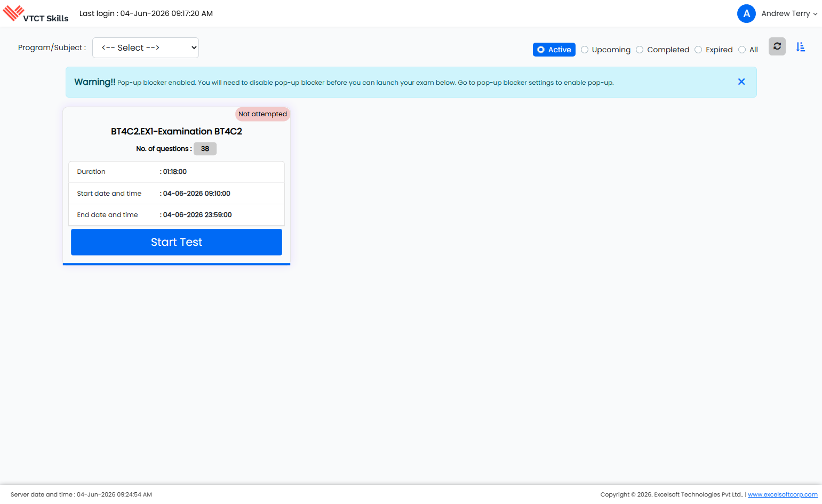This screenshot has height=504, width=822.
Task: Click the End date and time label
Action: tap(107, 215)
